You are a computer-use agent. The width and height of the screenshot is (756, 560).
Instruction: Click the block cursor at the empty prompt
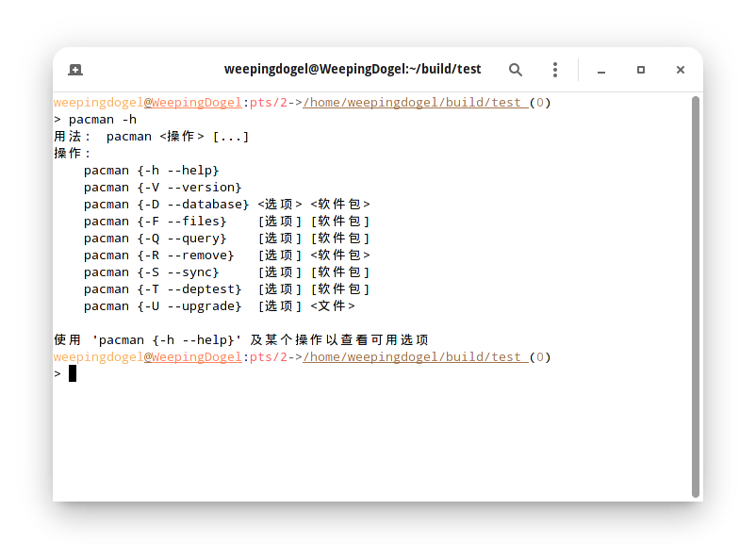(x=73, y=374)
